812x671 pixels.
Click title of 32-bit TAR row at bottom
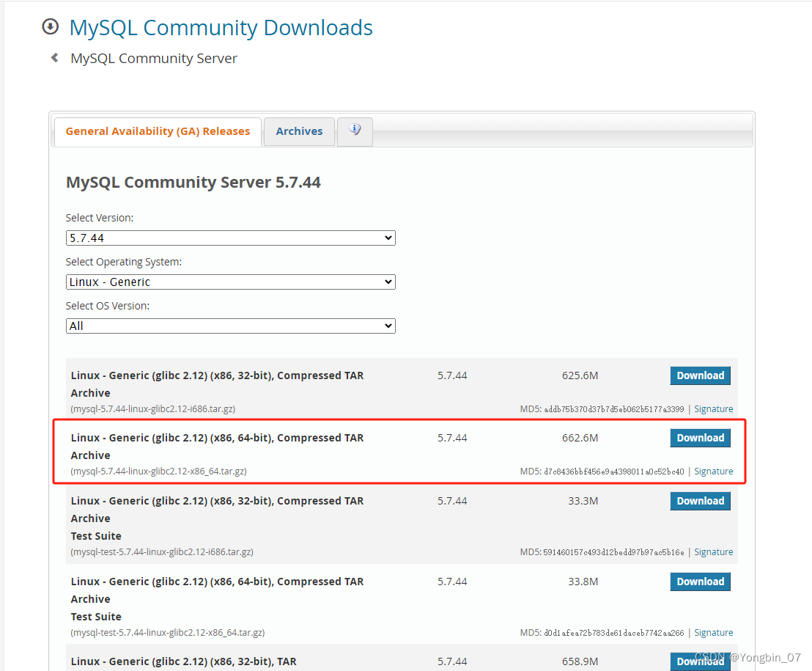point(184,661)
